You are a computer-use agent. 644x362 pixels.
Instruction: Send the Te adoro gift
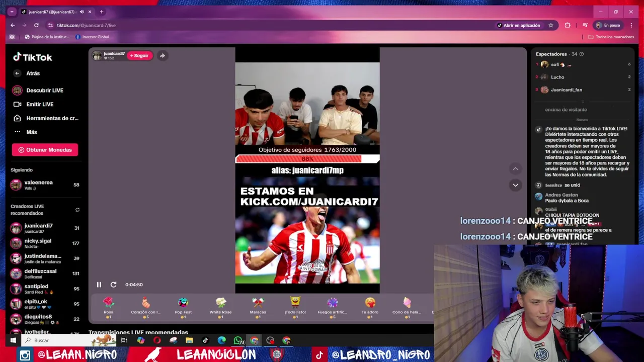(370, 308)
